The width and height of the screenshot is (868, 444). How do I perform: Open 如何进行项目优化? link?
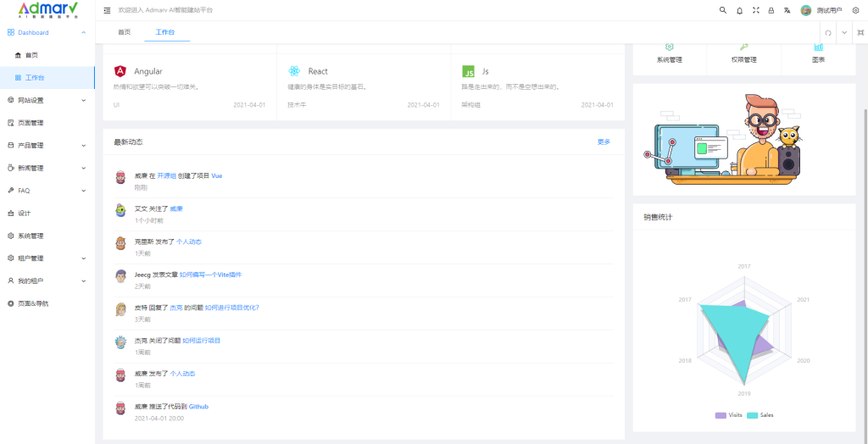point(231,308)
